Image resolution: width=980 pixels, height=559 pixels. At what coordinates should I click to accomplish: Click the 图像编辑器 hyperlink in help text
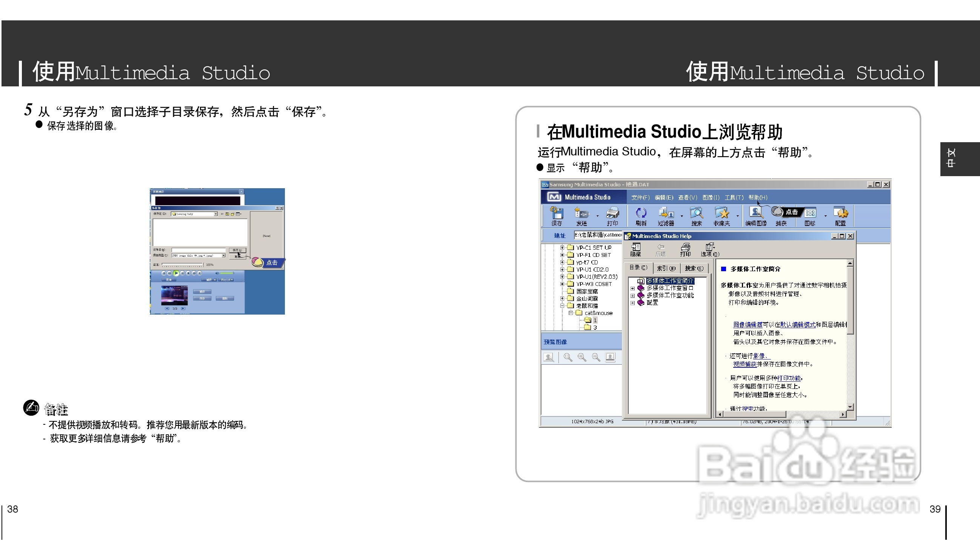point(748,325)
